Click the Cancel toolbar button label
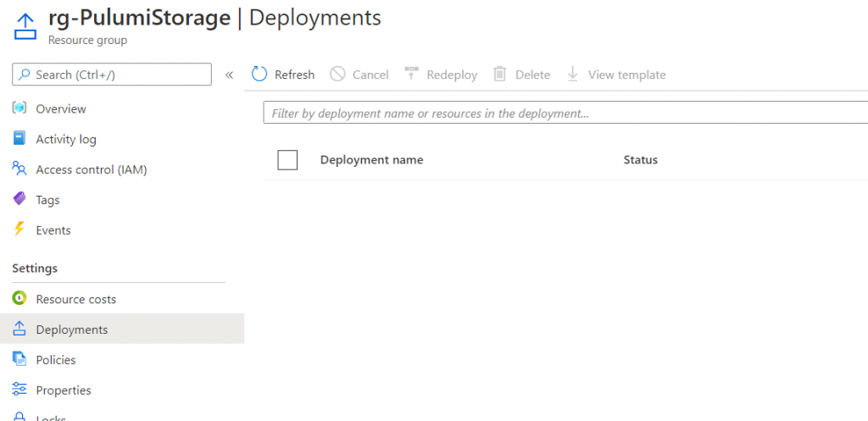 [370, 75]
